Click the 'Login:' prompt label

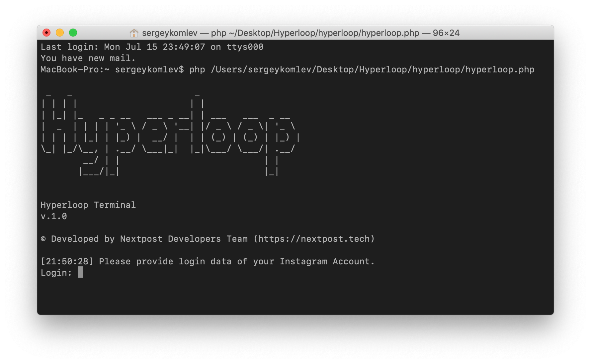pos(56,273)
